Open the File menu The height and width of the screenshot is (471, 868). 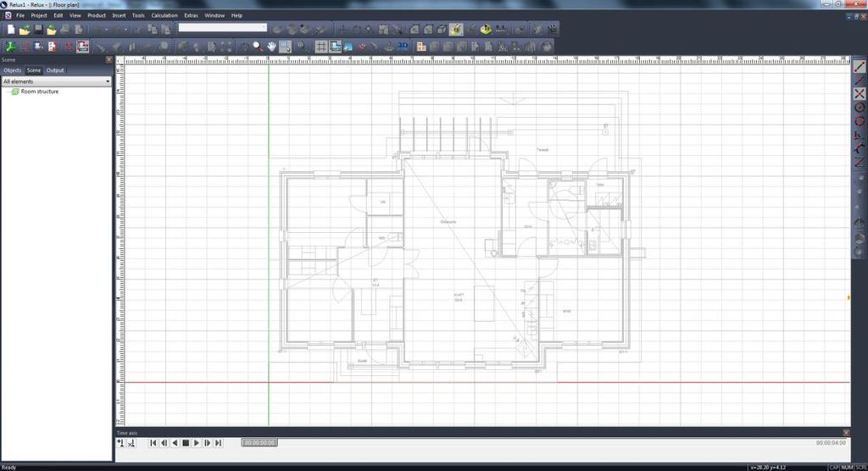pos(20,15)
